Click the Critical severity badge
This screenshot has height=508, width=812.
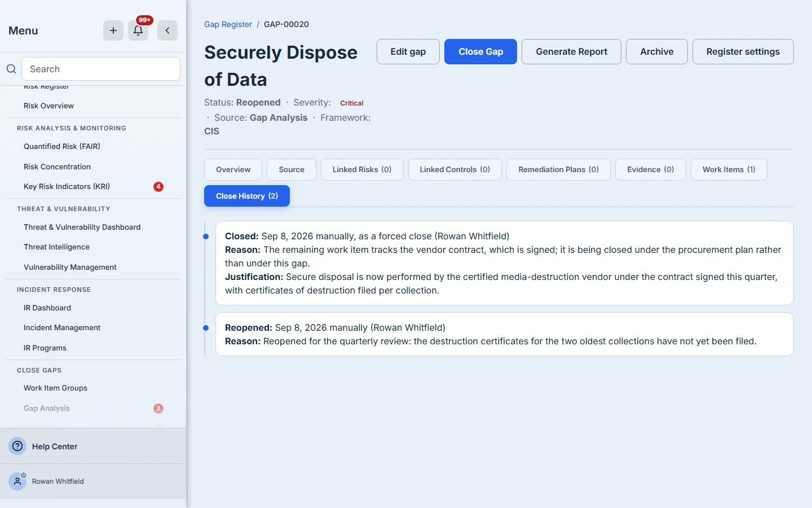click(x=352, y=103)
